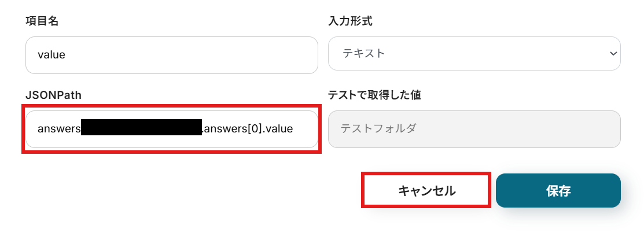
Task: Click ".answers[0].value" at the JSONPath end
Action: click(x=248, y=128)
